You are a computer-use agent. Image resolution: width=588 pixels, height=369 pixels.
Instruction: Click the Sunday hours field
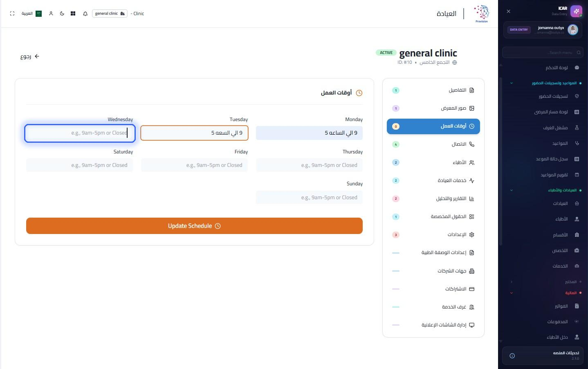point(309,198)
